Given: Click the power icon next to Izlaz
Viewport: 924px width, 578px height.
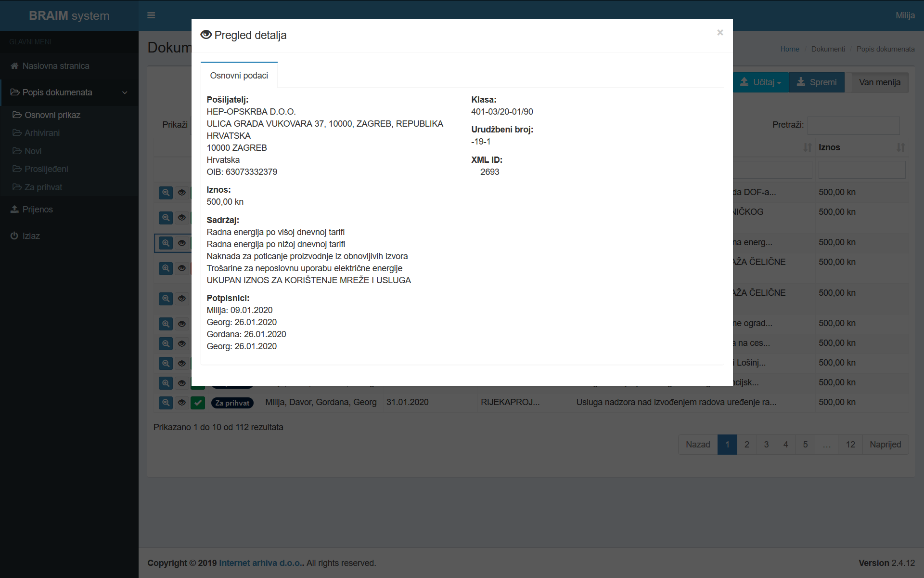Looking at the screenshot, I should coord(14,236).
